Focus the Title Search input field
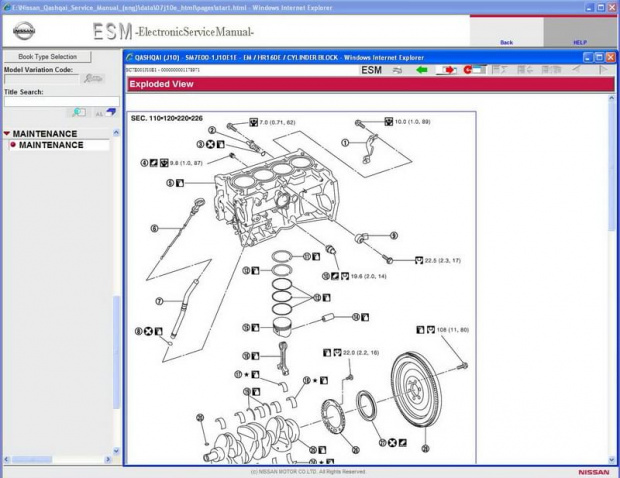Screen dimensions: 620x478 tap(61, 102)
